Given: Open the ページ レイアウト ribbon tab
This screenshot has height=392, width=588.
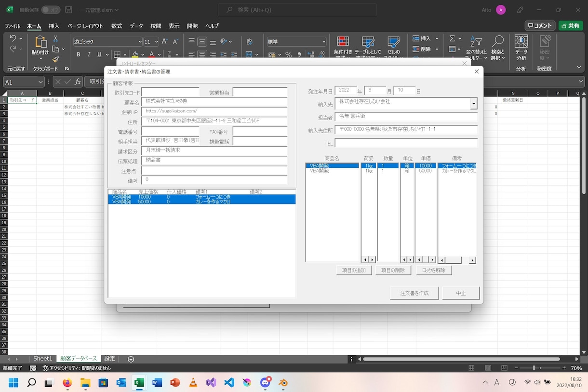Looking at the screenshot, I should (85, 26).
